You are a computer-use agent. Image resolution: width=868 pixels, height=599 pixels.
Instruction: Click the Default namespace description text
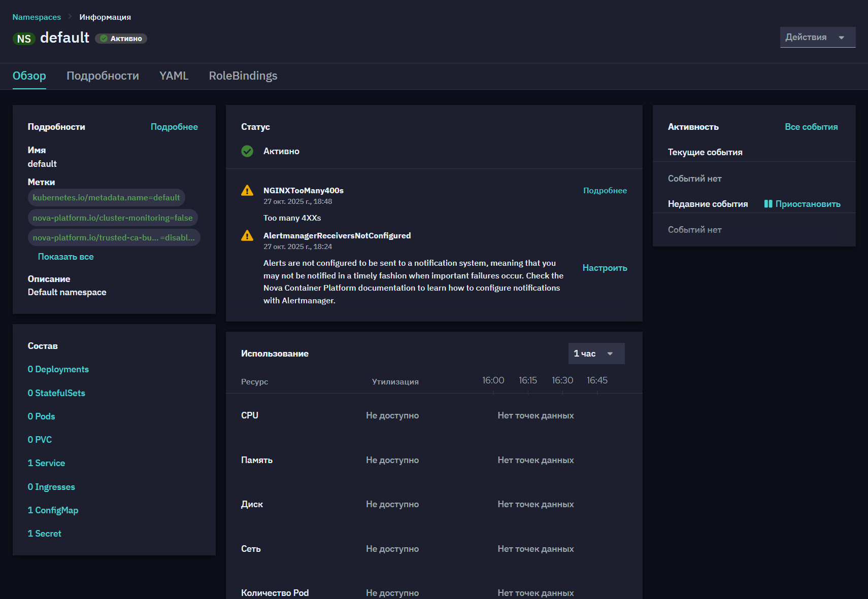67,292
